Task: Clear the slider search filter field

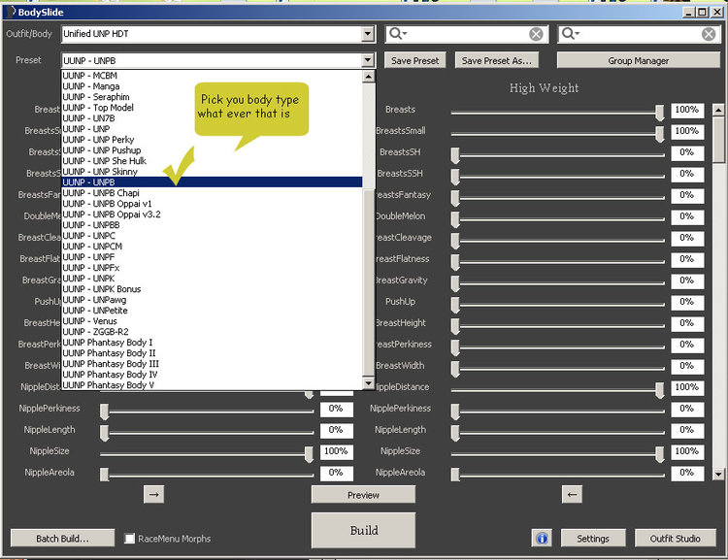Action: (x=709, y=34)
